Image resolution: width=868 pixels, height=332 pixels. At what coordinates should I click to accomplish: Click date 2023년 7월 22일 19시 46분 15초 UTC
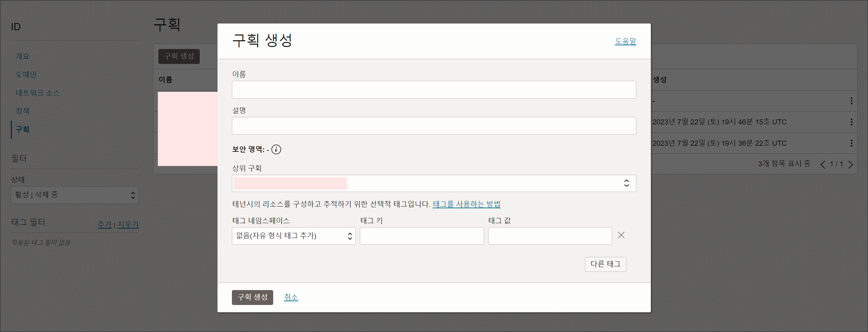(719, 122)
